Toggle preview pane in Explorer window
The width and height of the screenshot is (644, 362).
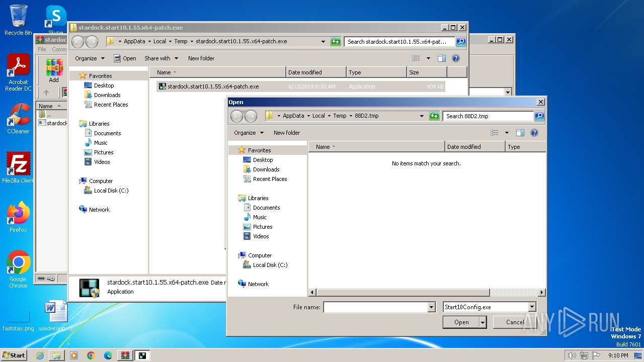point(442,58)
